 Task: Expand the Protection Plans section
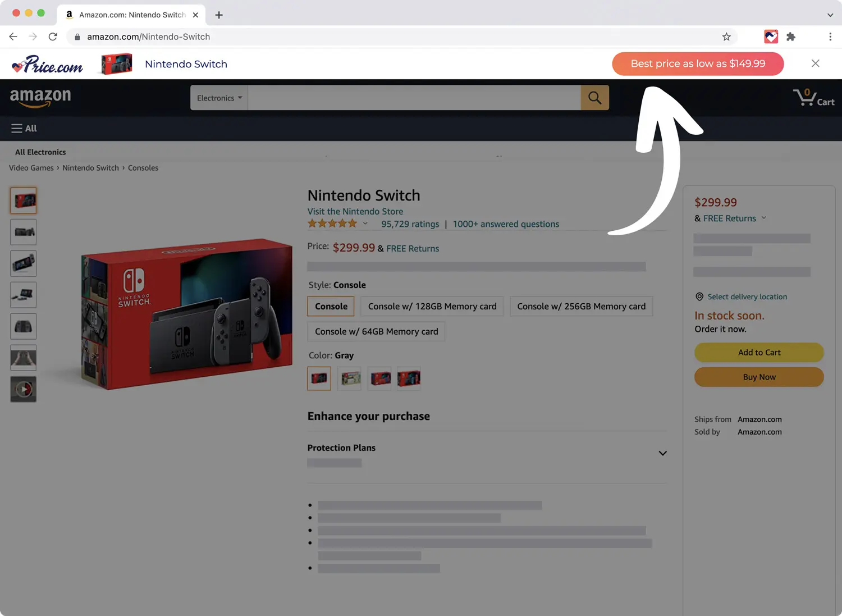pyautogui.click(x=662, y=453)
